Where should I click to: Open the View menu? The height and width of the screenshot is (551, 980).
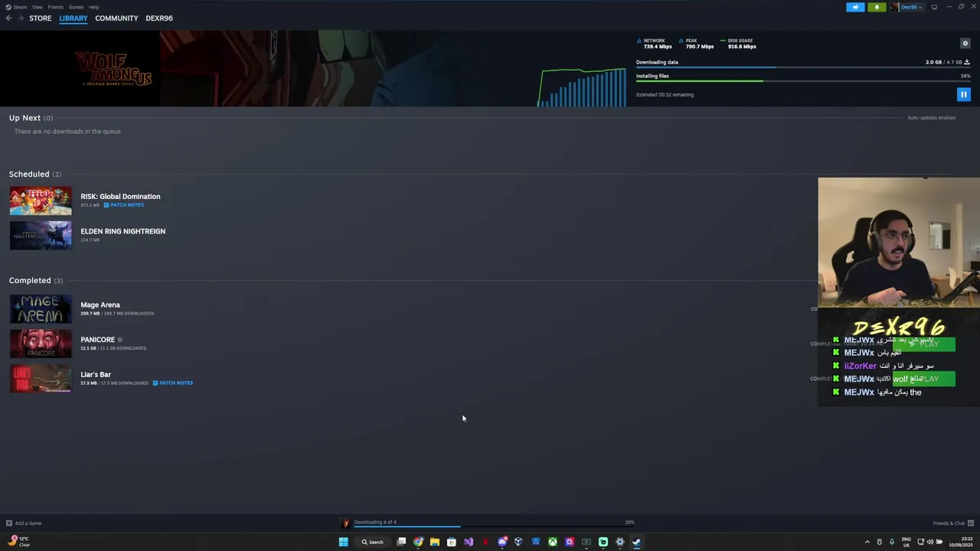coord(37,7)
